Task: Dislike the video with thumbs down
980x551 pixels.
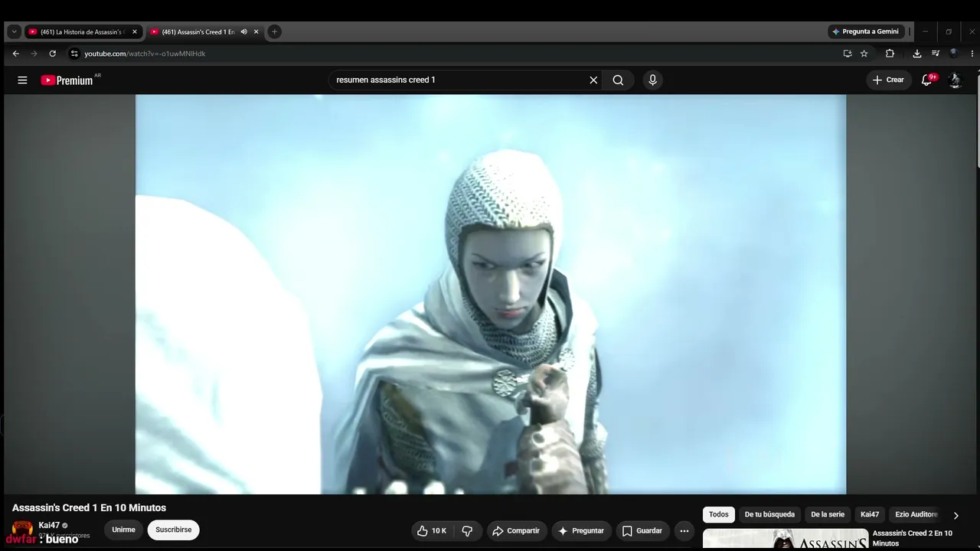Action: coord(467,530)
